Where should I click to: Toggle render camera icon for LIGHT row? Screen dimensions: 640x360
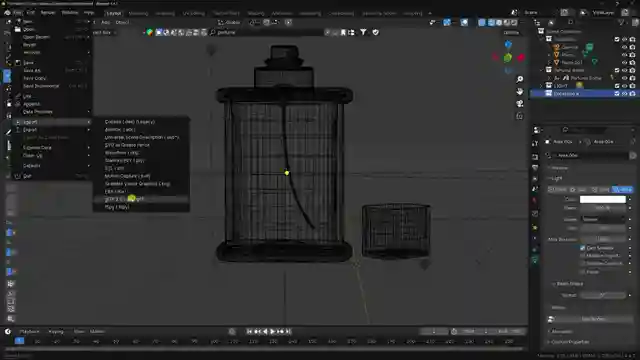[x=632, y=86]
